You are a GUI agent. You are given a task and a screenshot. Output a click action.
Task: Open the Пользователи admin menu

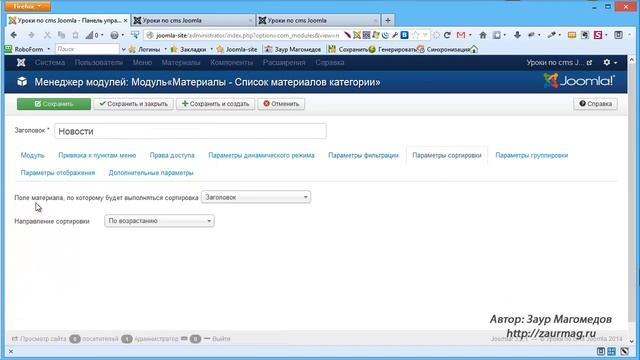[99, 62]
